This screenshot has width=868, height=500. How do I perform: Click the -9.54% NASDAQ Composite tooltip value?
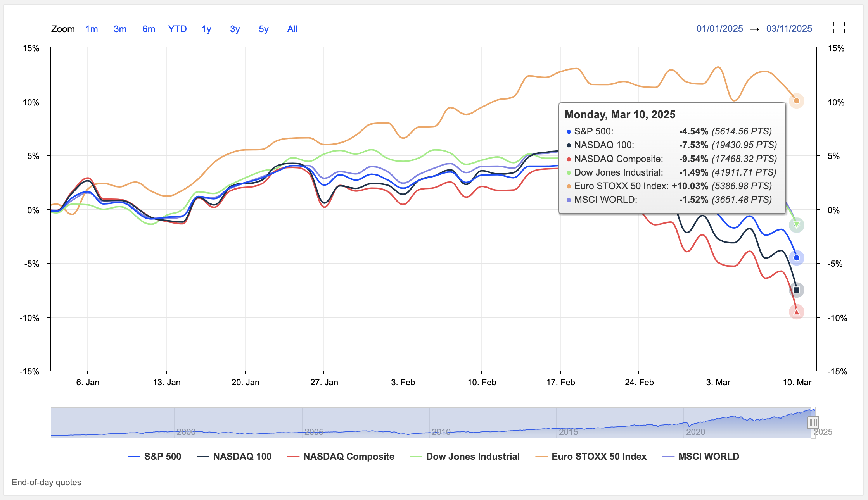point(693,159)
